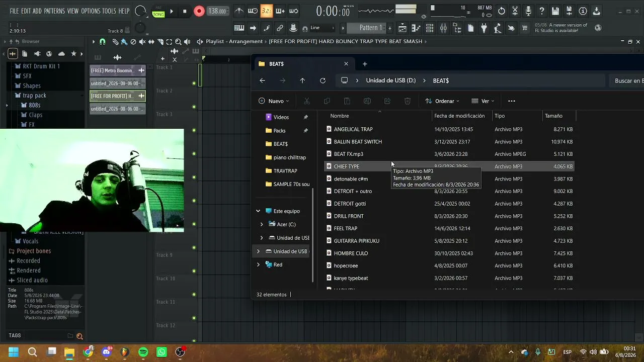Open the VIEW menu
The height and width of the screenshot is (362, 644).
[73, 11]
